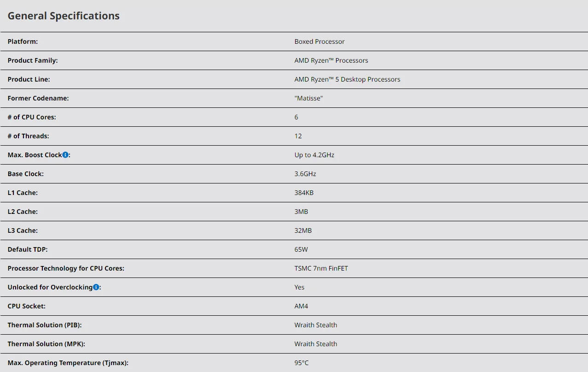Click the # of Threads value 12
The height and width of the screenshot is (372, 588).
click(x=298, y=136)
